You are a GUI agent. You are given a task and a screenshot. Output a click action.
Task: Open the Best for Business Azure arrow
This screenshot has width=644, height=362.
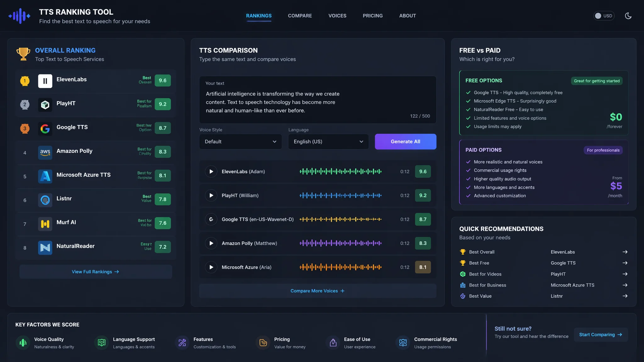tap(625, 285)
